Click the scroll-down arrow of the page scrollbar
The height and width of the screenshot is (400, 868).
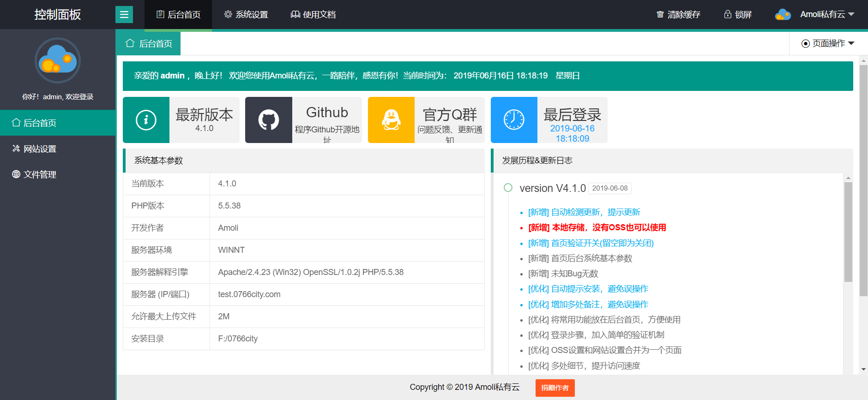(863, 370)
